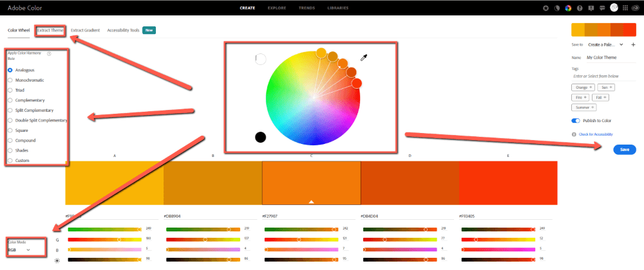Screen dimensions: 644x270
Task: Open the Save to Create a Pale... dropdown
Action: pyautogui.click(x=605, y=44)
